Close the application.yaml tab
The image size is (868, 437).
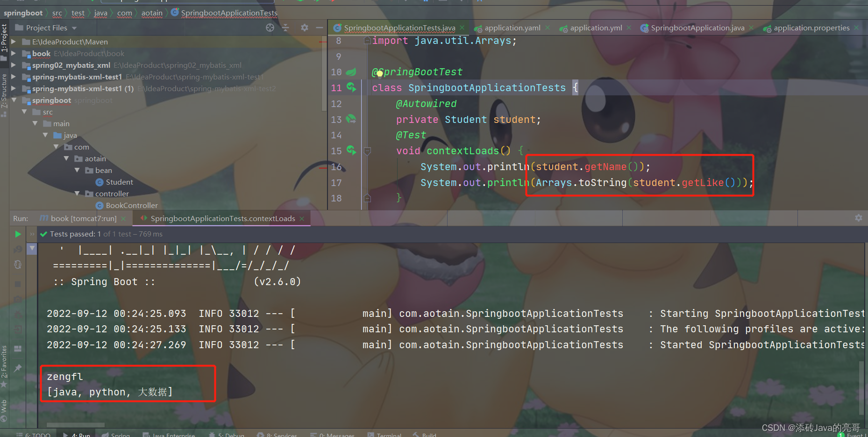548,28
